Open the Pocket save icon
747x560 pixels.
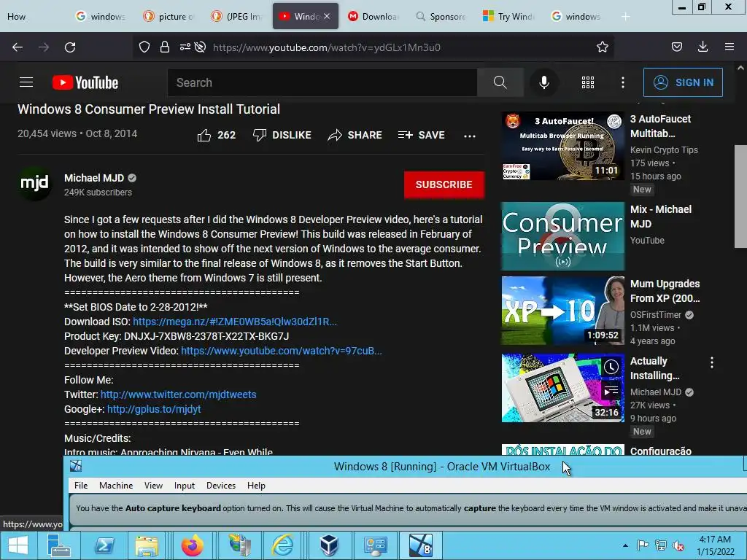(676, 47)
